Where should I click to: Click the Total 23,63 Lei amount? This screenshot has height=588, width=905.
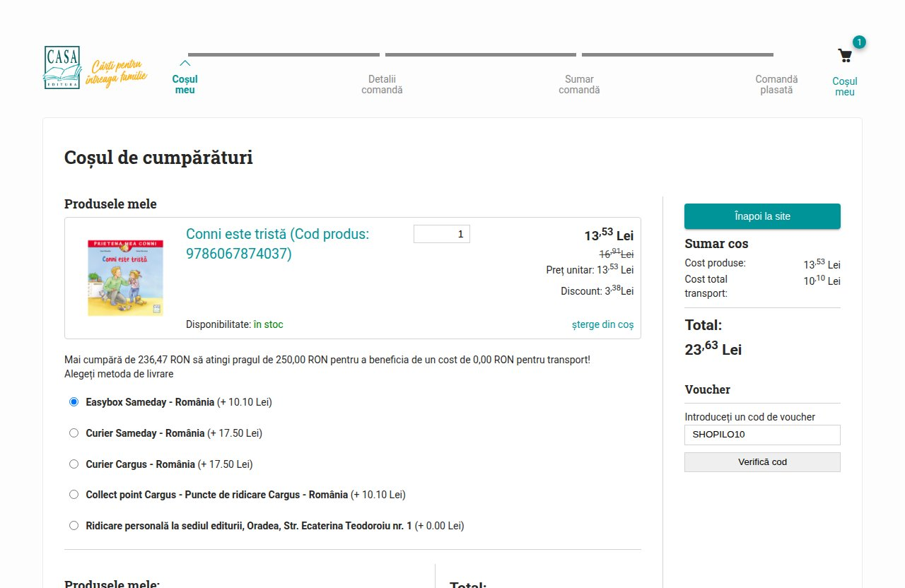713,348
